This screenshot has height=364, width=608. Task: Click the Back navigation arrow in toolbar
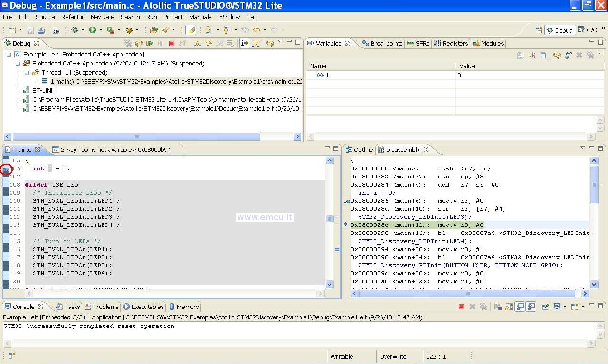tap(256, 30)
